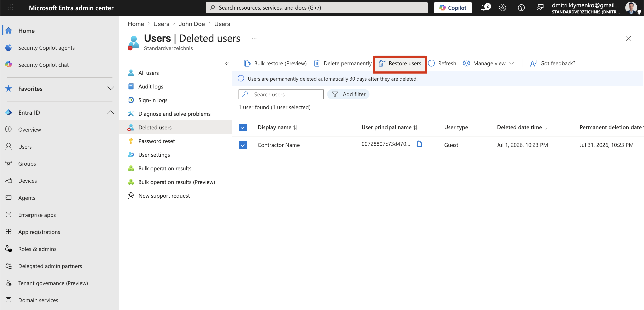The image size is (644, 310).
Task: Click the User type column header
Action: click(456, 127)
